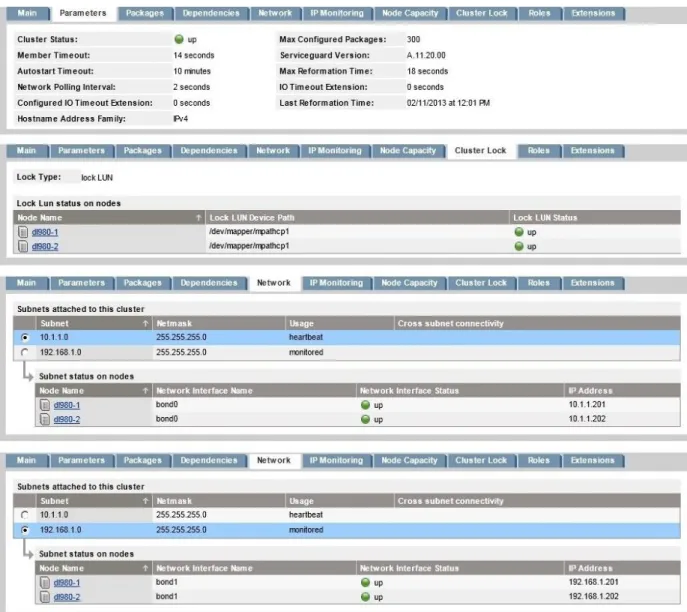Click Usage header above highlighted 192.168.1.0 row

(340, 501)
